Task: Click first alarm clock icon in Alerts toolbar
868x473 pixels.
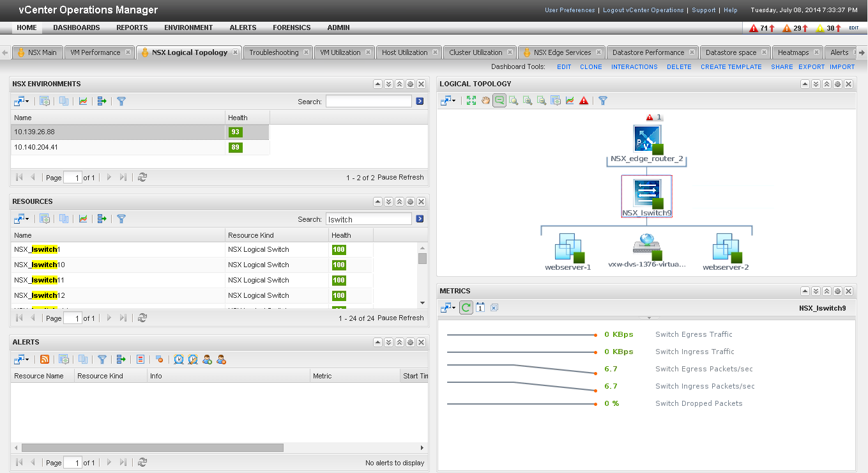Action: (x=179, y=359)
